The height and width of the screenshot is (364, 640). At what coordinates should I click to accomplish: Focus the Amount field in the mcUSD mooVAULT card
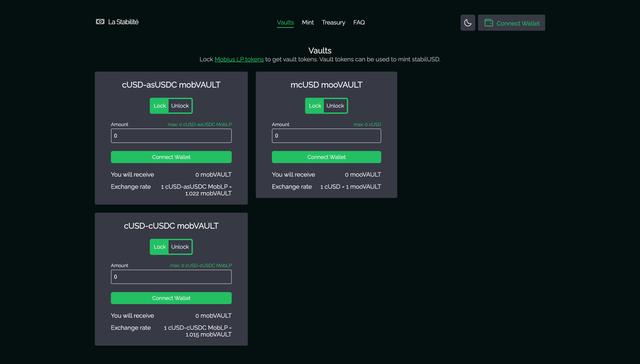click(327, 136)
